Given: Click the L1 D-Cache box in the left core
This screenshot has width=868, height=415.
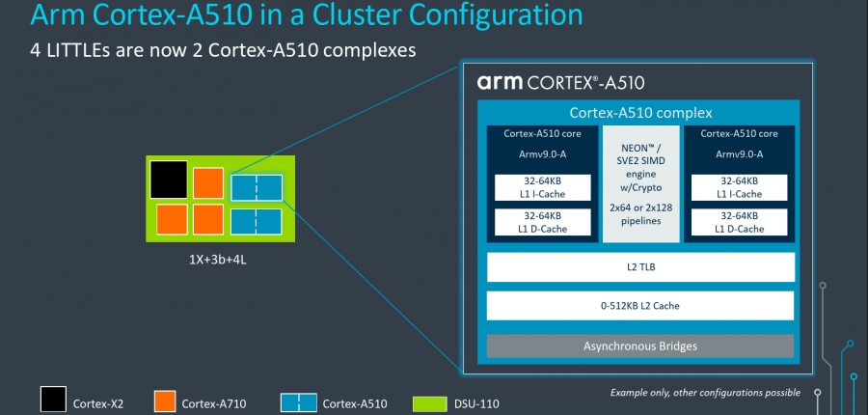Looking at the screenshot, I should coord(542,222).
